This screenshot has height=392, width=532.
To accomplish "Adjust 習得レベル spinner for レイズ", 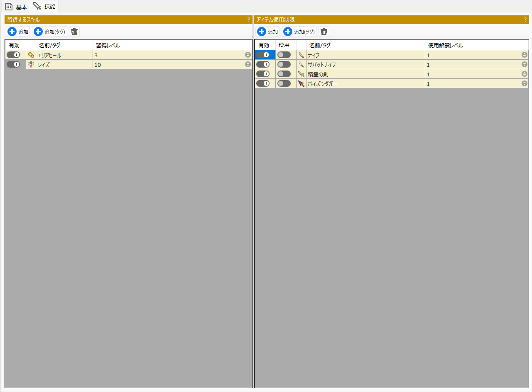I will (248, 64).
